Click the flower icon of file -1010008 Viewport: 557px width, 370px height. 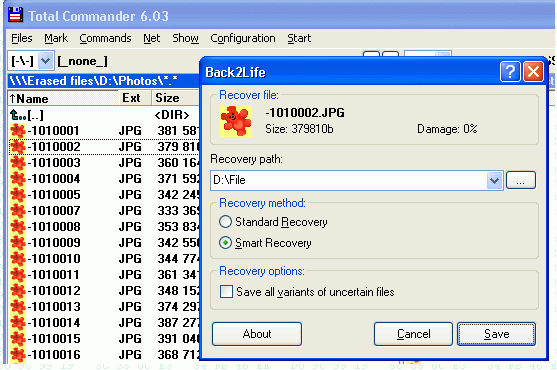click(17, 227)
